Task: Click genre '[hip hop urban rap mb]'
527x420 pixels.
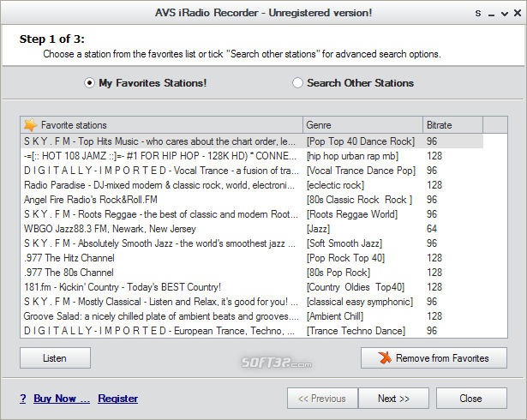Action: pyautogui.click(x=352, y=156)
